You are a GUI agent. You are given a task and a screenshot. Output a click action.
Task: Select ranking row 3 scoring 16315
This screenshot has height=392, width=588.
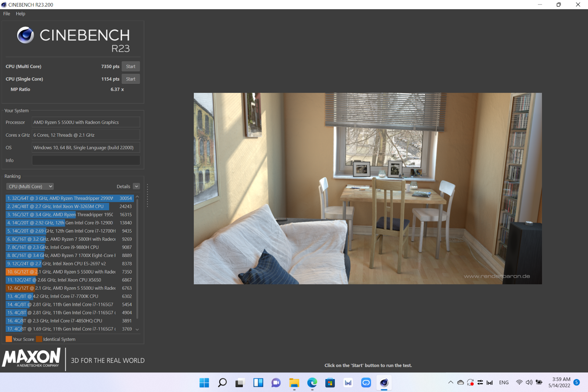tap(69, 214)
